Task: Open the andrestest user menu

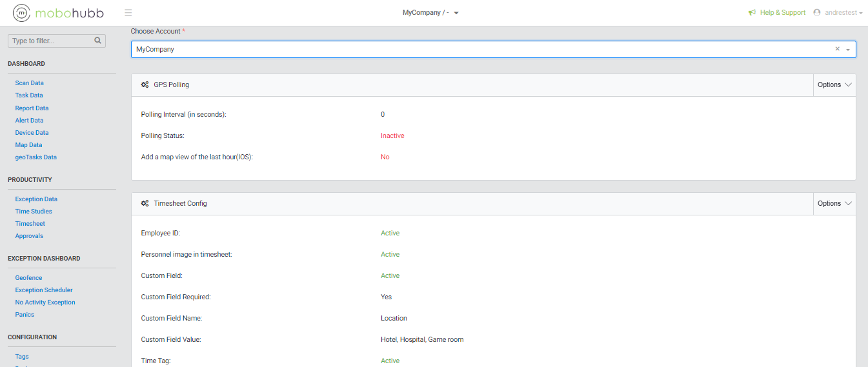Action: [x=843, y=13]
